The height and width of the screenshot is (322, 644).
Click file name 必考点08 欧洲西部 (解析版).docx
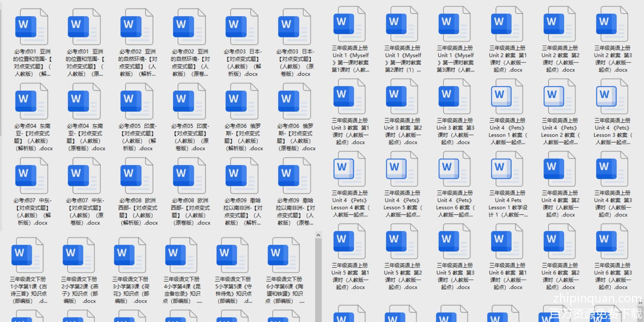[x=138, y=212]
